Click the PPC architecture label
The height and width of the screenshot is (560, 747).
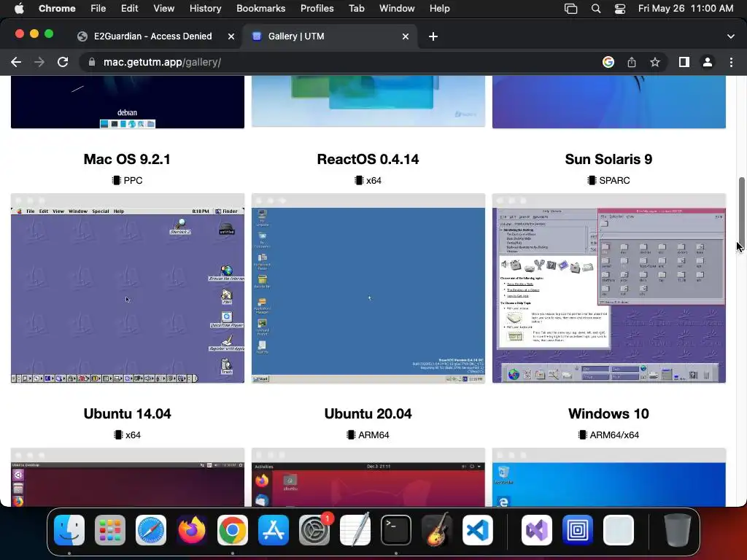[127, 181]
